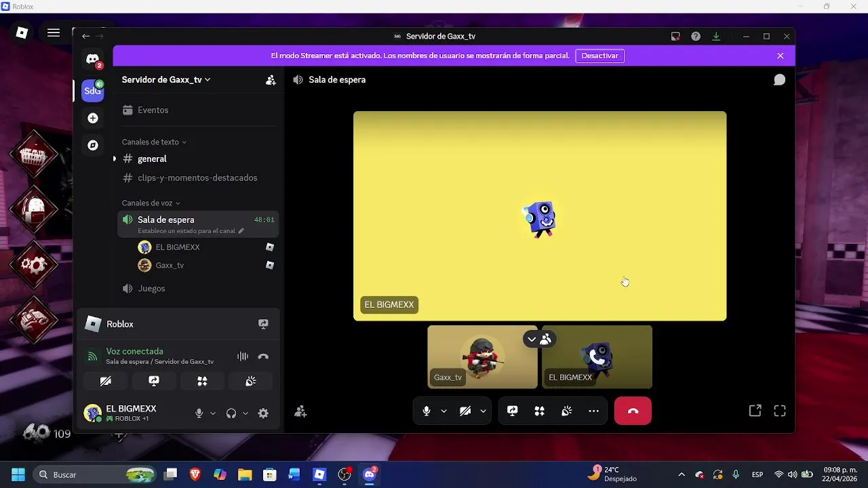Select EL BIGMEXX in voice member list

click(x=206, y=247)
